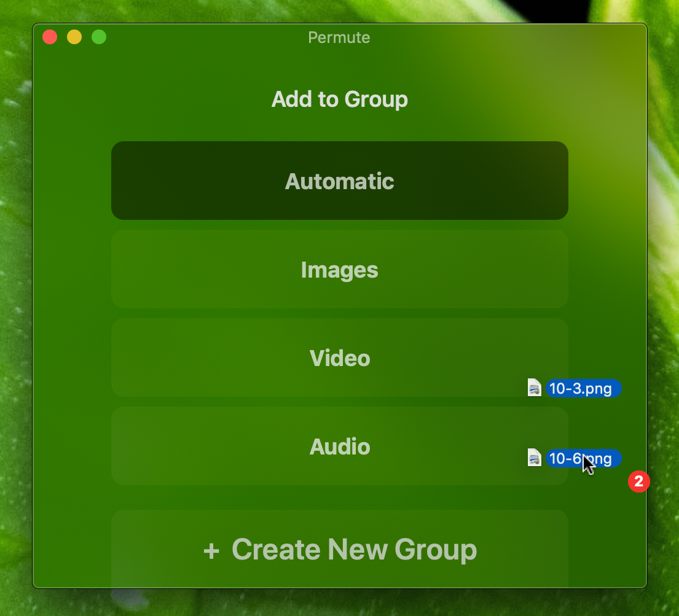Viewport: 679px width, 616px height.
Task: Pick the Audio group
Action: 339,446
